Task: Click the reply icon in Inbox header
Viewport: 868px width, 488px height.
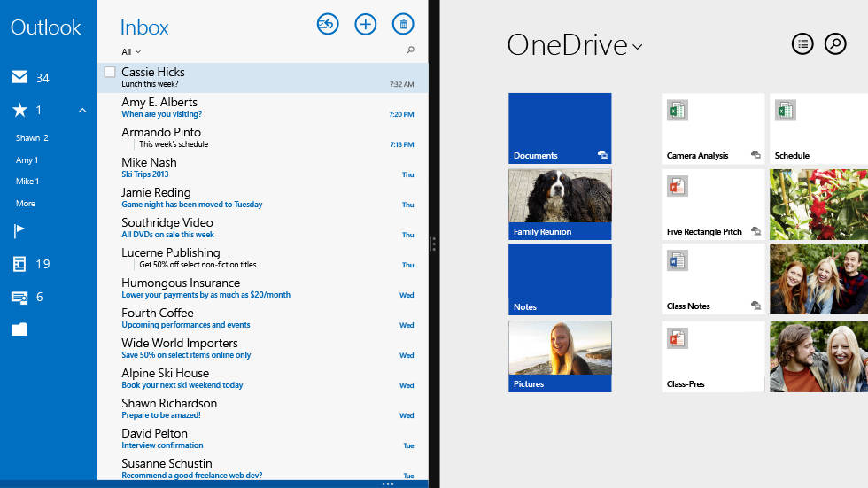Action: (328, 24)
